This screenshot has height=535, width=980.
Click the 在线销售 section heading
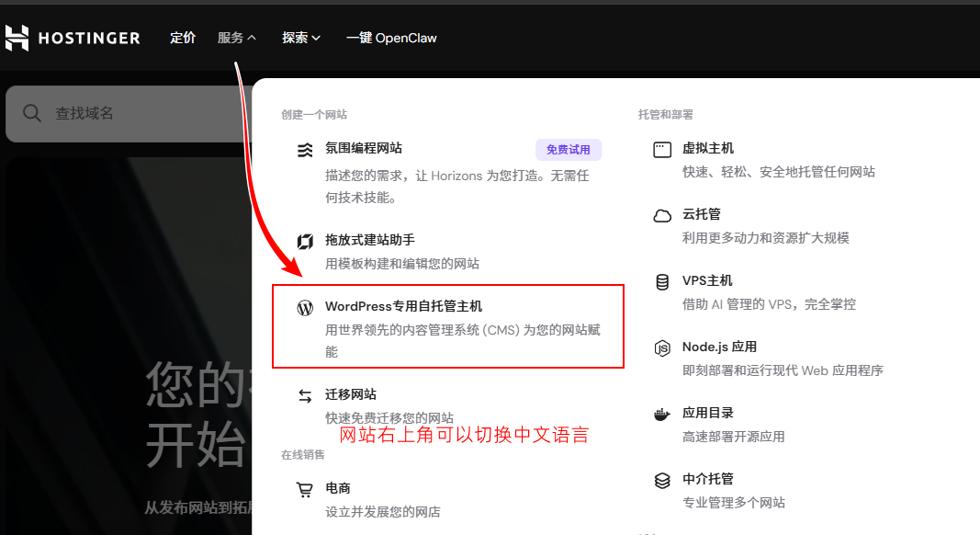[x=302, y=455]
